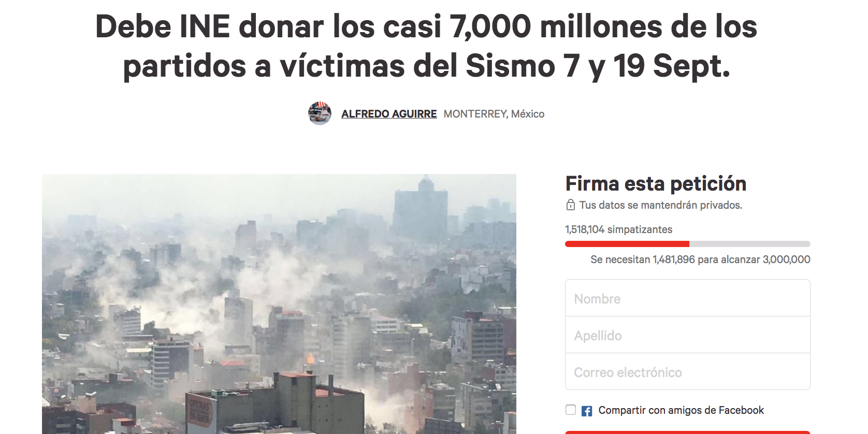The height and width of the screenshot is (434, 868).
Task: Click the tall skyscraper in the petition photo
Action: click(x=421, y=209)
